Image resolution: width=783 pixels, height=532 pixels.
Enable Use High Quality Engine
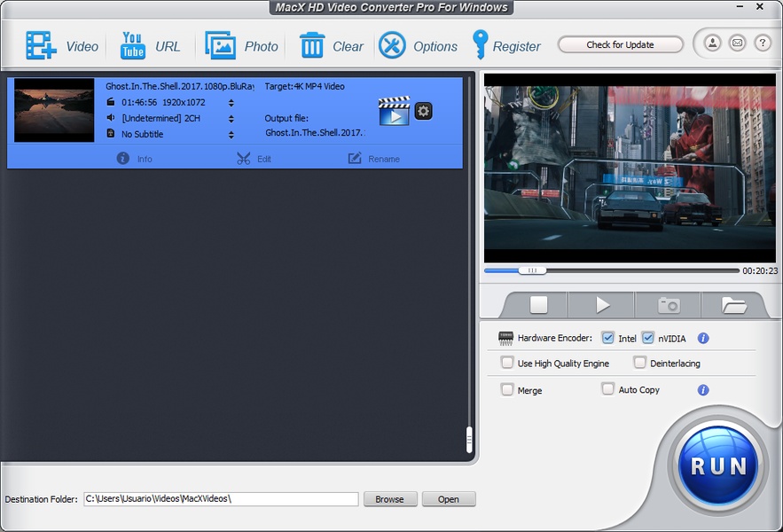click(x=507, y=363)
